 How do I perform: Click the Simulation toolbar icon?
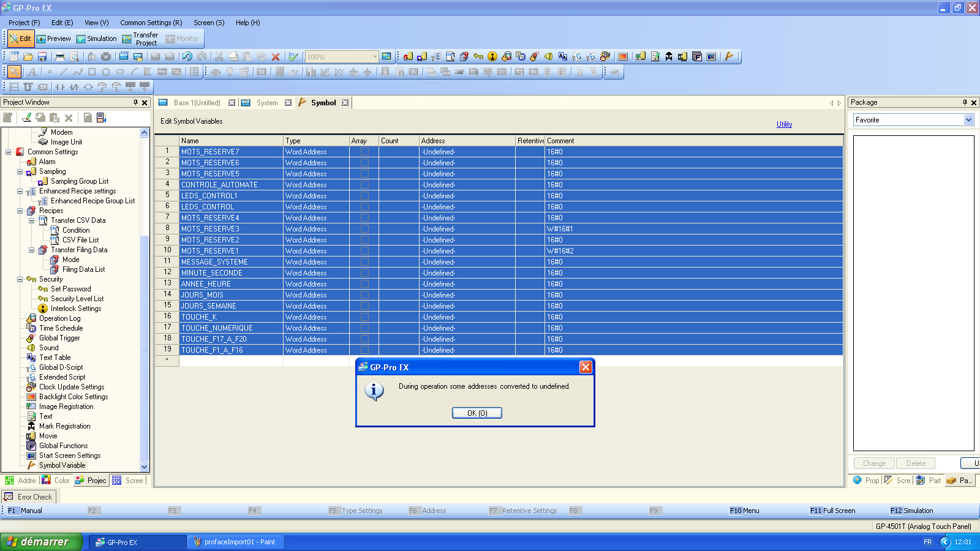click(96, 39)
